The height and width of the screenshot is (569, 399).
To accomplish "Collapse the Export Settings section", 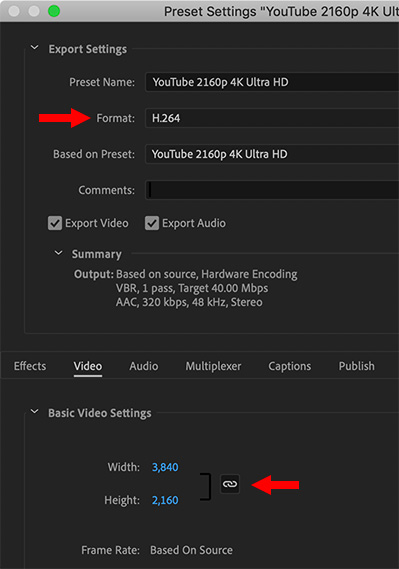I will pos(34,48).
